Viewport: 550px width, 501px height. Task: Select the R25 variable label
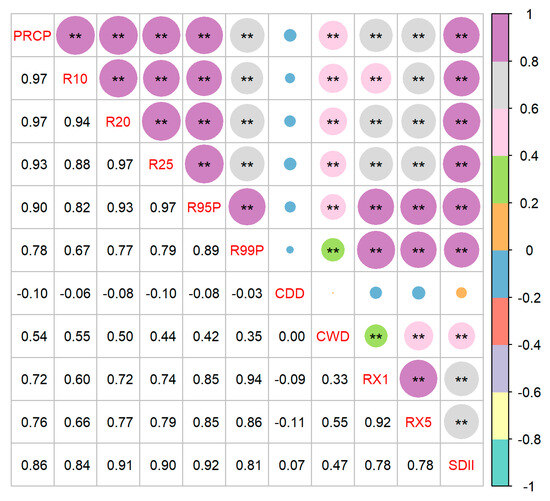point(161,164)
